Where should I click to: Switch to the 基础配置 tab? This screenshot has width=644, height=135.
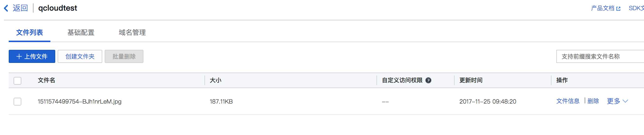[81, 32]
